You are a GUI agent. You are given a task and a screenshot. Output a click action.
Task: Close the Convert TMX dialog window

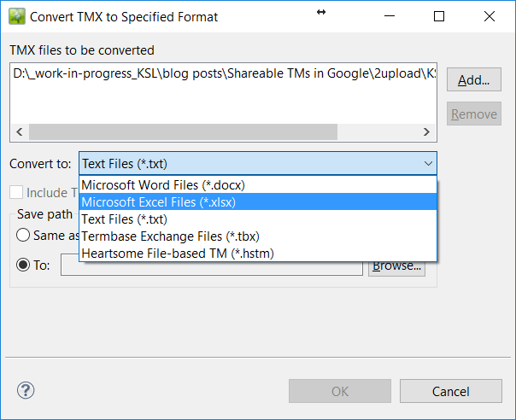click(x=490, y=16)
